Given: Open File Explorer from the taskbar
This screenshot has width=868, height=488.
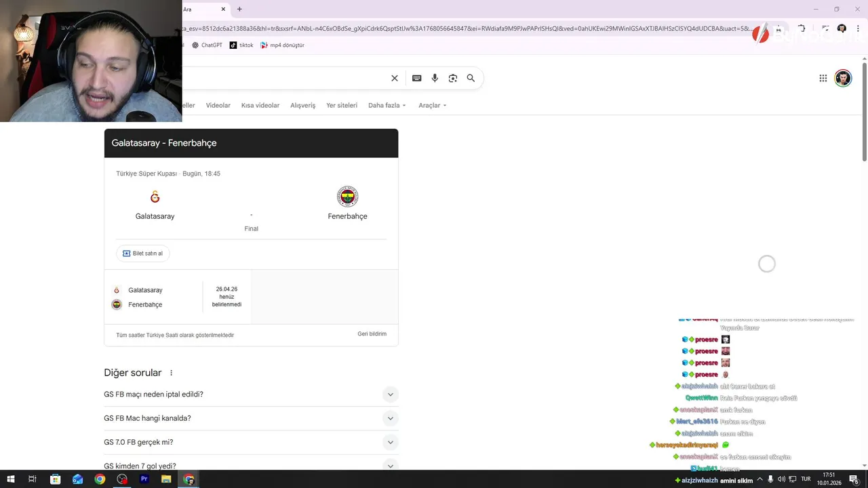Looking at the screenshot, I should coord(166,479).
